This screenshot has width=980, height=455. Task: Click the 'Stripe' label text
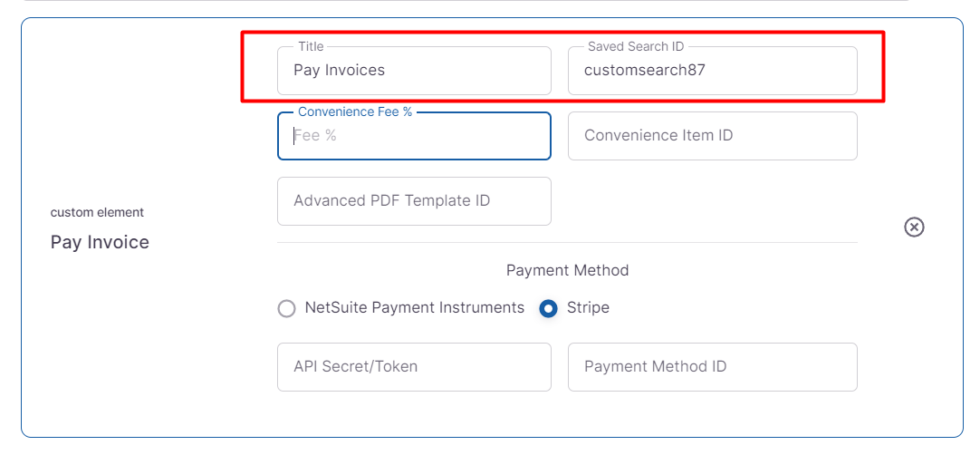[x=588, y=307]
